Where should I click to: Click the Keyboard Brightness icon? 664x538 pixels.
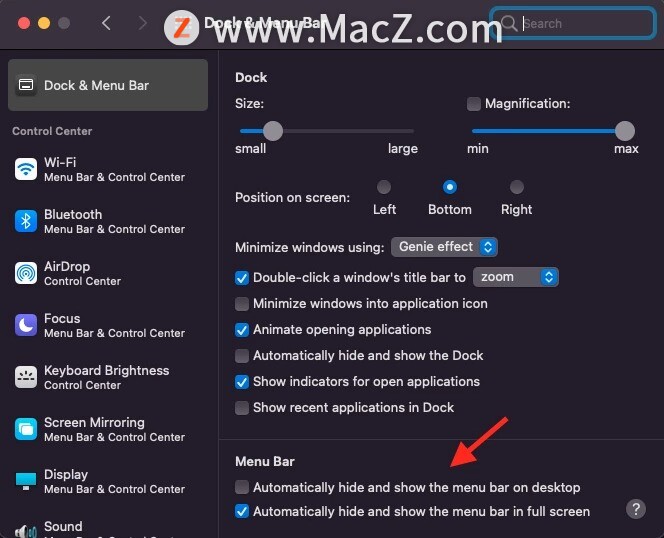pos(26,377)
